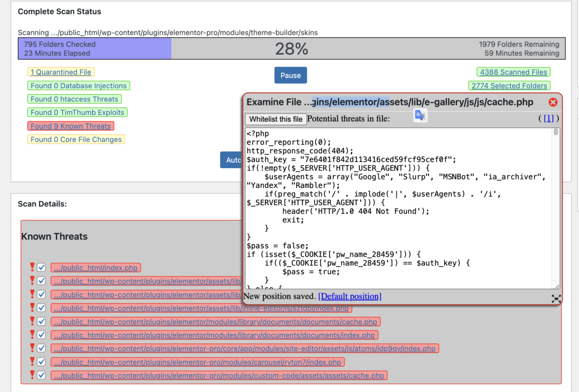This screenshot has width=579, height=392.
Task: Click '795 Folders Checked' text
Action: [59, 44]
